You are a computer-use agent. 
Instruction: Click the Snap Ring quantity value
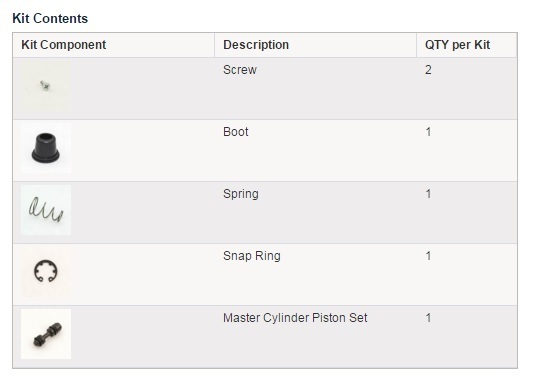point(428,256)
